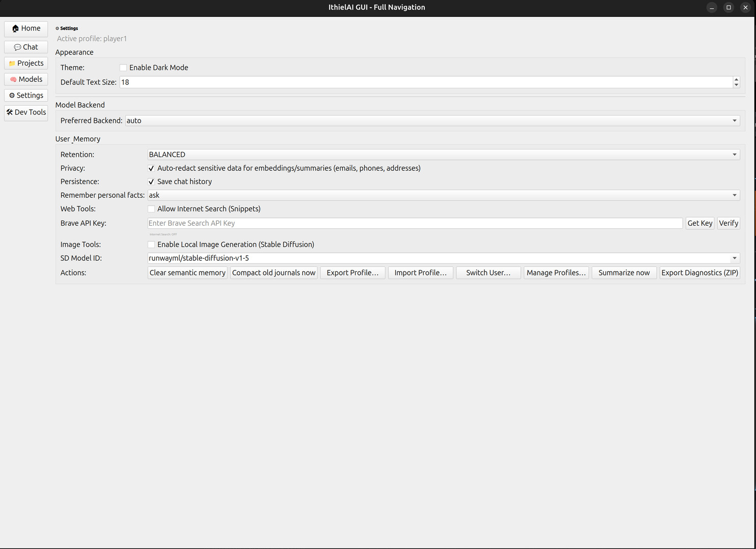756x549 pixels.
Task: Uncheck Auto-redact sensitive data option
Action: pyautogui.click(x=151, y=168)
